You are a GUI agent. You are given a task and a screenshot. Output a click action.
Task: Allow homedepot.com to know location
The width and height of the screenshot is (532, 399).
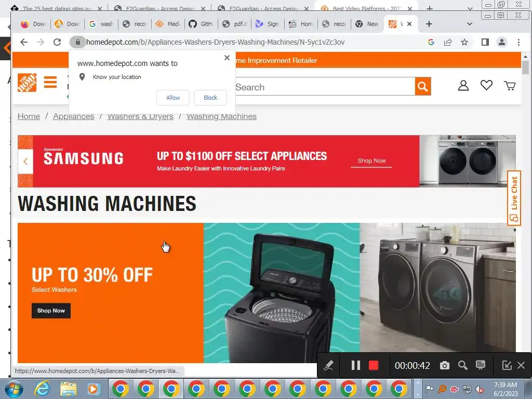pyautogui.click(x=172, y=98)
